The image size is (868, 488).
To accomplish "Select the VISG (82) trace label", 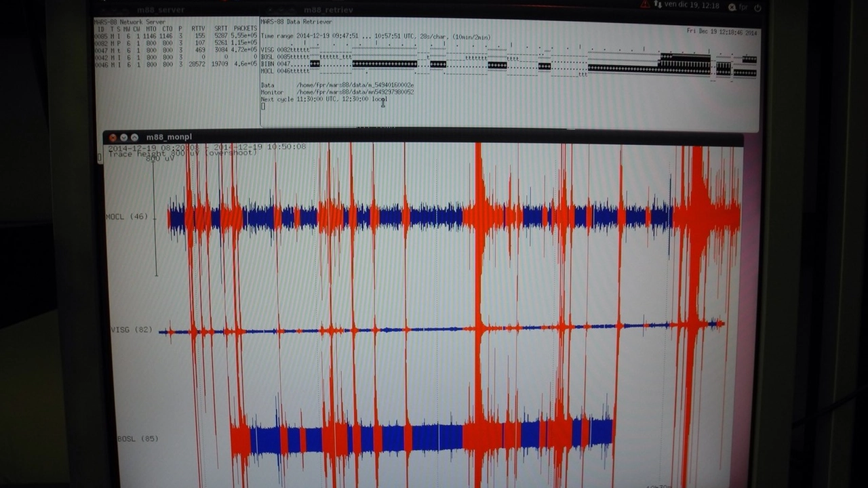I will click(x=132, y=330).
